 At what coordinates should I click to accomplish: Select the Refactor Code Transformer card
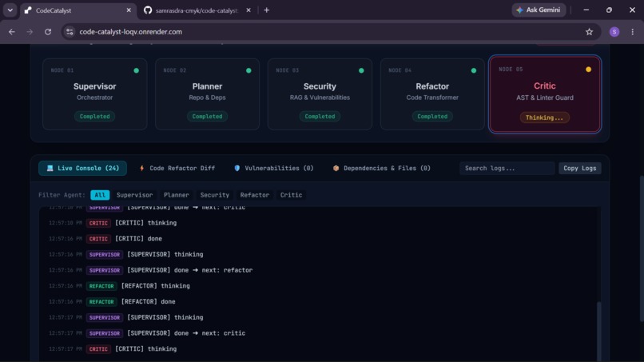432,94
